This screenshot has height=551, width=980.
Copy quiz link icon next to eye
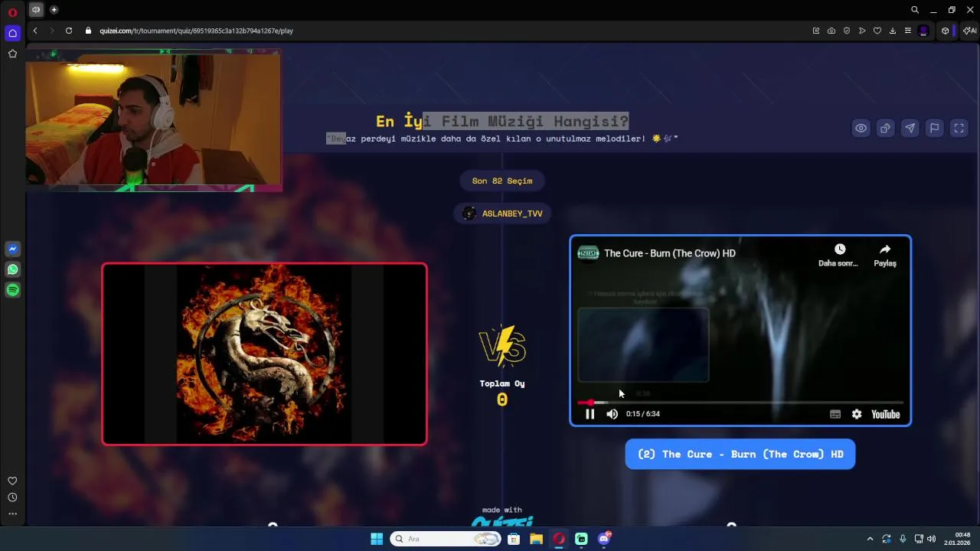click(x=885, y=129)
